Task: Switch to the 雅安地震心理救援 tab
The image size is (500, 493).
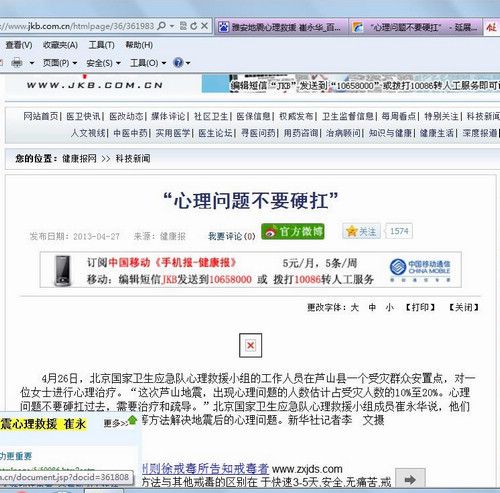Action: [281, 27]
